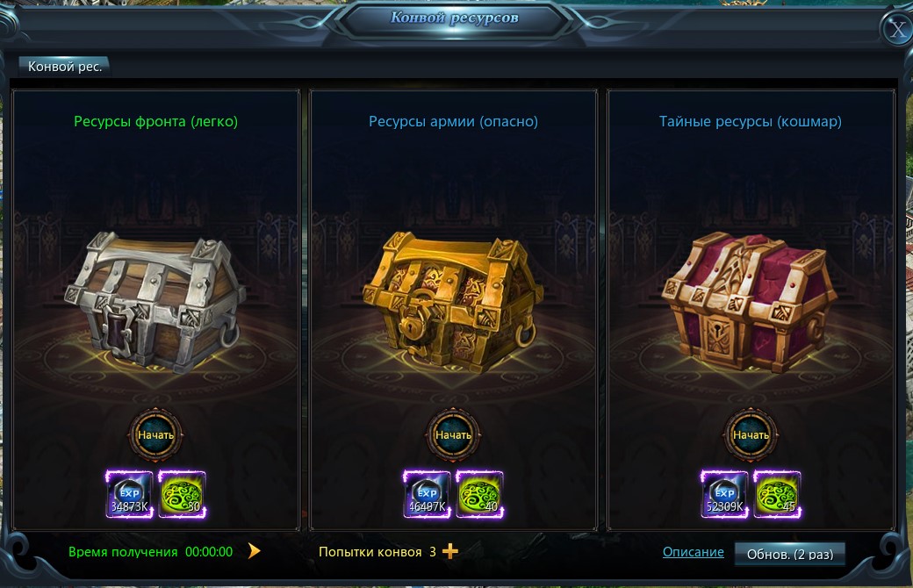Close the Конвой ресурсов window
The image size is (913, 588).
tap(896, 29)
